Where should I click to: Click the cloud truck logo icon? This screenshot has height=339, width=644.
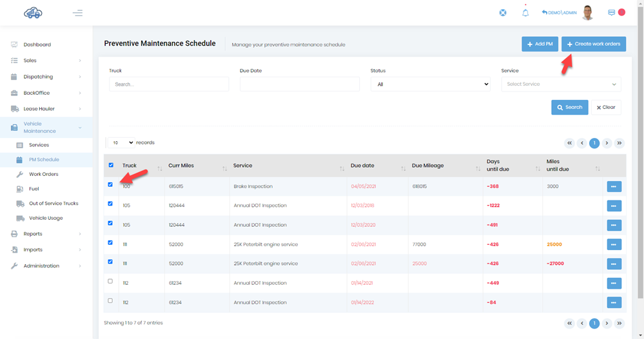pos(33,13)
